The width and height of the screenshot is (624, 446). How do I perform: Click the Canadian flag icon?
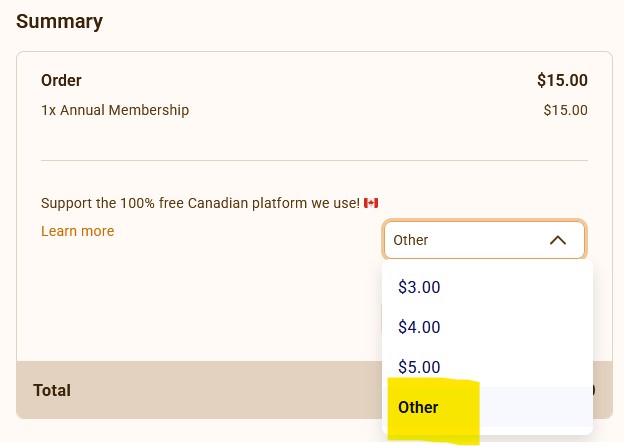[371, 203]
